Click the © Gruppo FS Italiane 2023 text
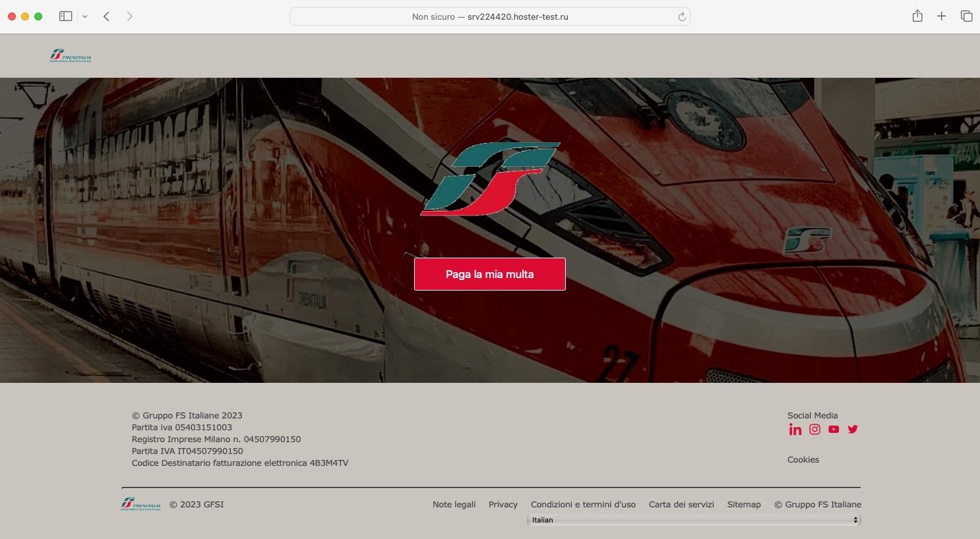 coord(187,416)
